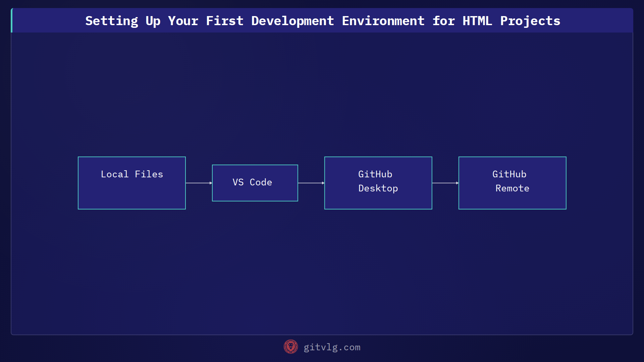The image size is (644, 362).
Task: Open the gitvlg.com link
Action: [332, 347]
